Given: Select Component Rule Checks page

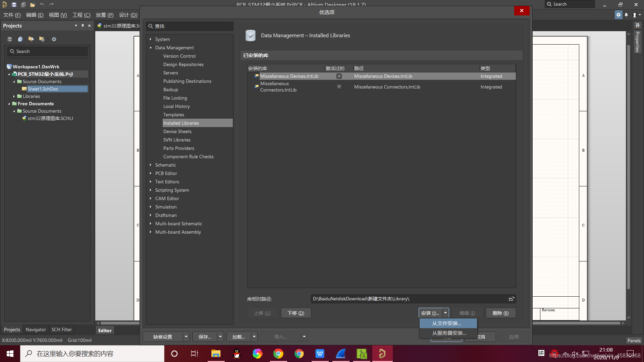Looking at the screenshot, I should click(188, 157).
